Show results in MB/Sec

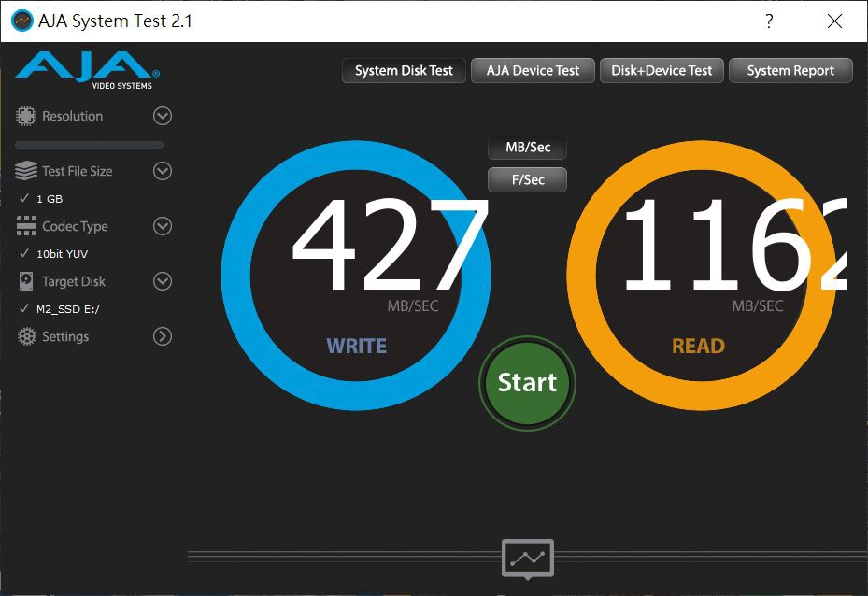[528, 148]
